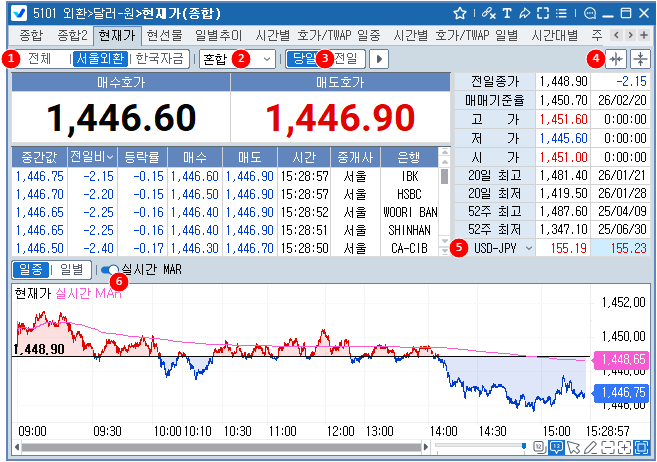Click the vertical collapse arrows icon
657x462 pixels.
pos(640,59)
